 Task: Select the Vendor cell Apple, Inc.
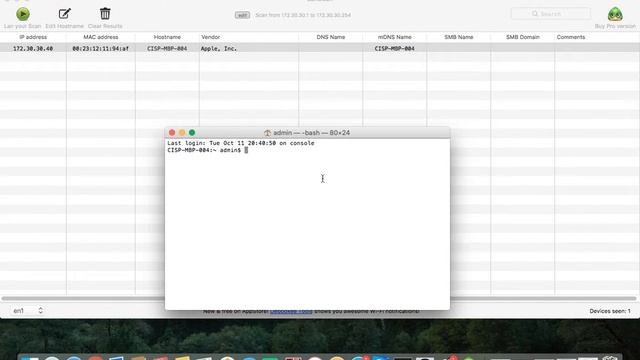(218, 49)
